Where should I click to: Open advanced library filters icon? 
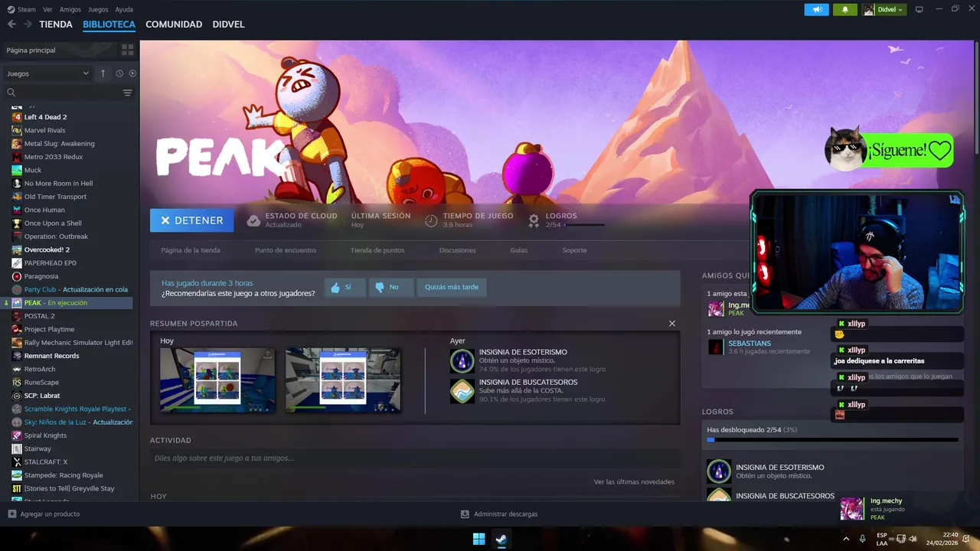tap(127, 93)
